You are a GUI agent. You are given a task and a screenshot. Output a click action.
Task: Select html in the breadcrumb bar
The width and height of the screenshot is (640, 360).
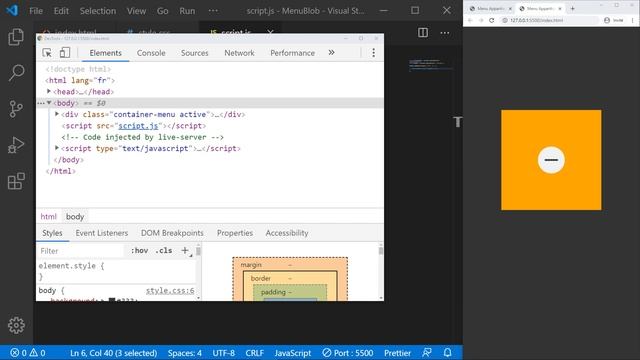click(49, 217)
